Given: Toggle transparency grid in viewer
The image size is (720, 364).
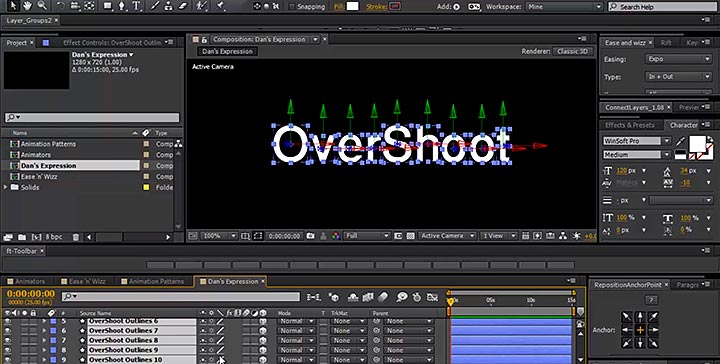Looking at the screenshot, I should click(411, 236).
